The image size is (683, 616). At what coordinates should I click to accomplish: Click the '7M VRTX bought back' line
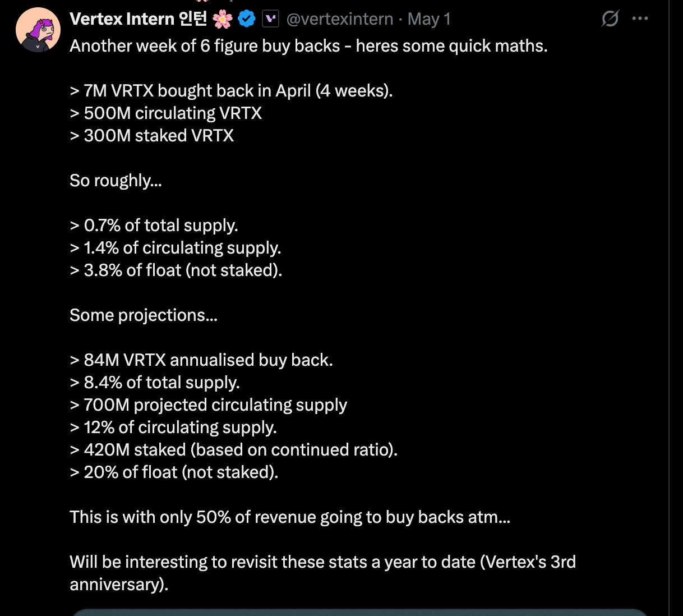pos(231,91)
